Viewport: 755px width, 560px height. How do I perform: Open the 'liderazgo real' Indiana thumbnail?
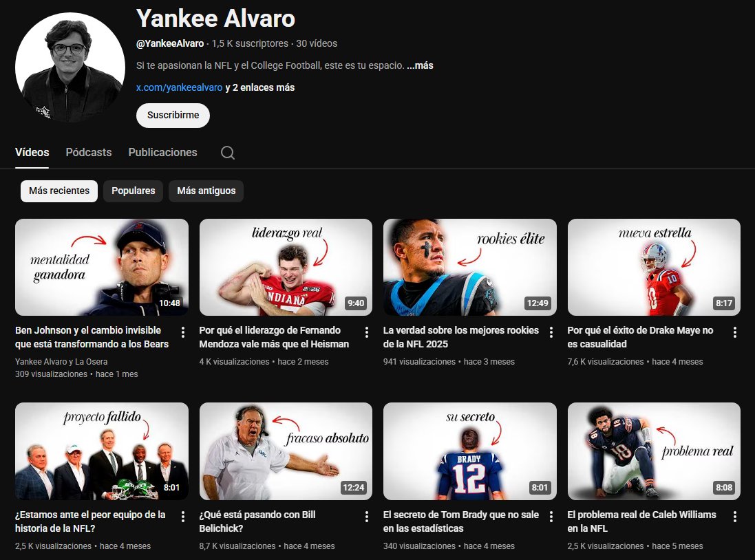tap(286, 267)
